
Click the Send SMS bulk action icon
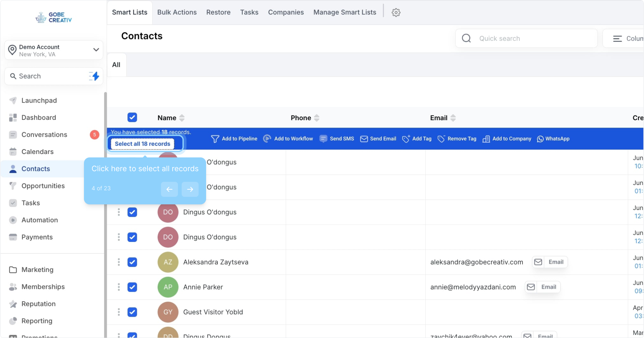(x=323, y=139)
